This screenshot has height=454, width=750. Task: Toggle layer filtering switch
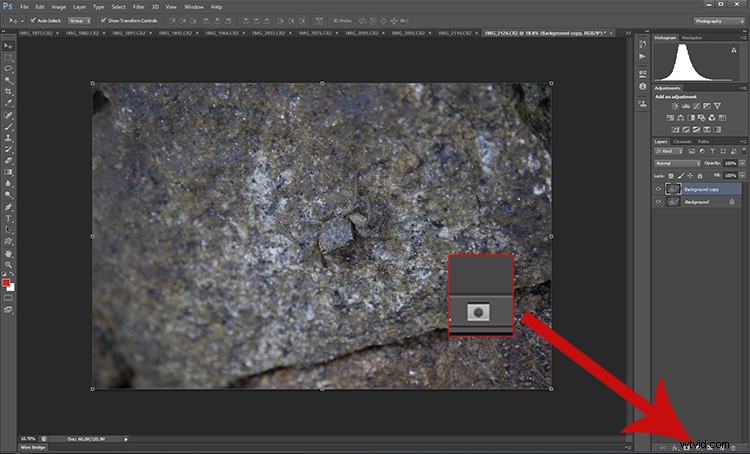click(x=744, y=151)
